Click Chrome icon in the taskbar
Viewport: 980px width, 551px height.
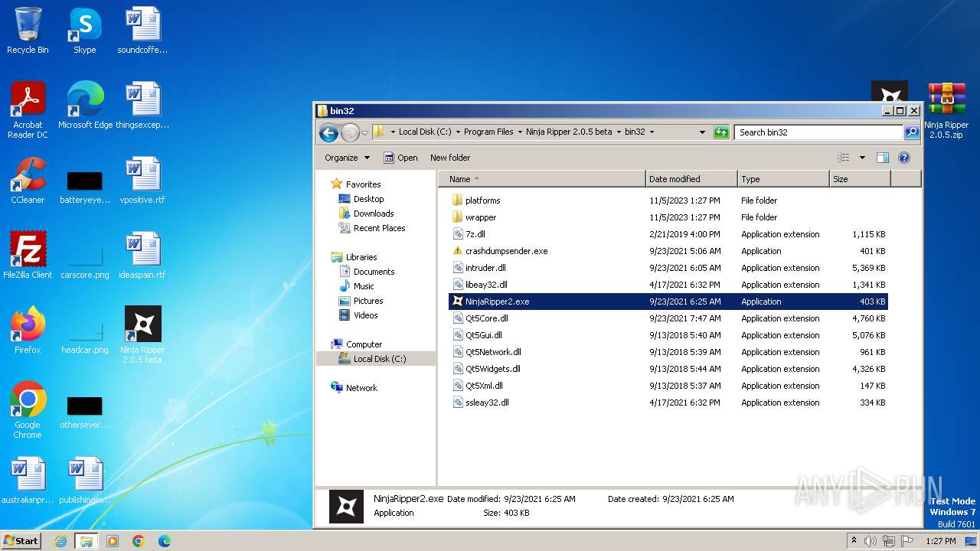click(x=138, y=541)
